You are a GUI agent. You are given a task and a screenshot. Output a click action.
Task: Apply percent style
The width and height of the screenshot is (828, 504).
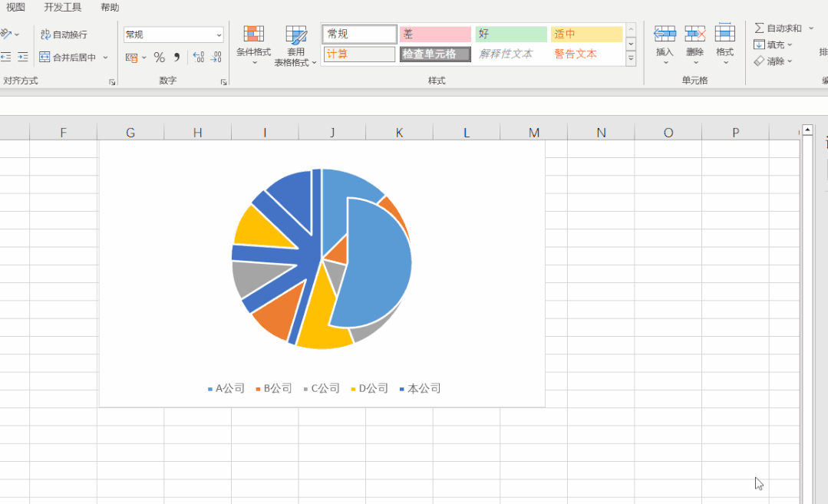[x=160, y=57]
